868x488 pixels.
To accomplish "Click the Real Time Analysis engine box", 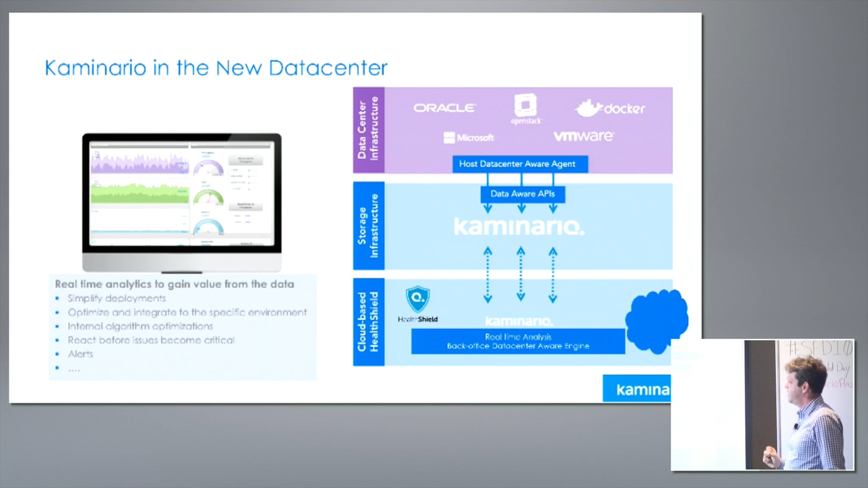I will pyautogui.click(x=518, y=341).
